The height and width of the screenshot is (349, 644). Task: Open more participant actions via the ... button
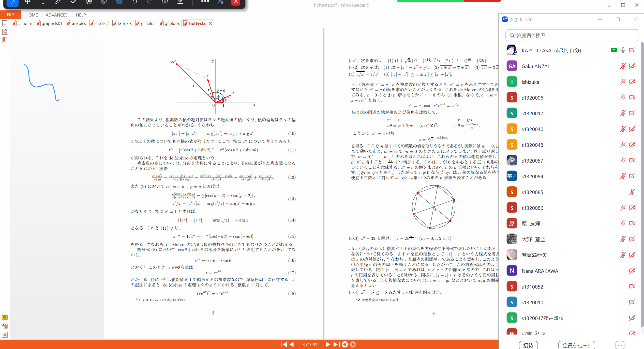[x=620, y=345]
